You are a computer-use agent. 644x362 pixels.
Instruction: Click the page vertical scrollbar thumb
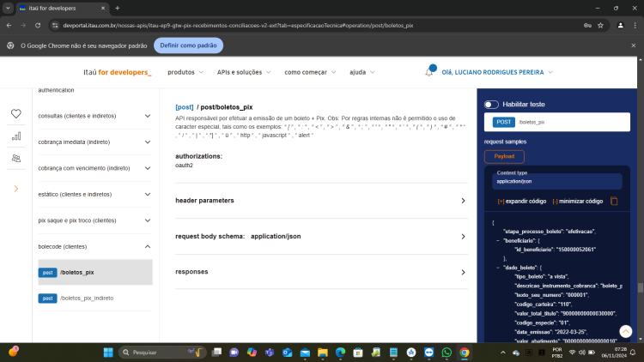pyautogui.click(x=641, y=287)
